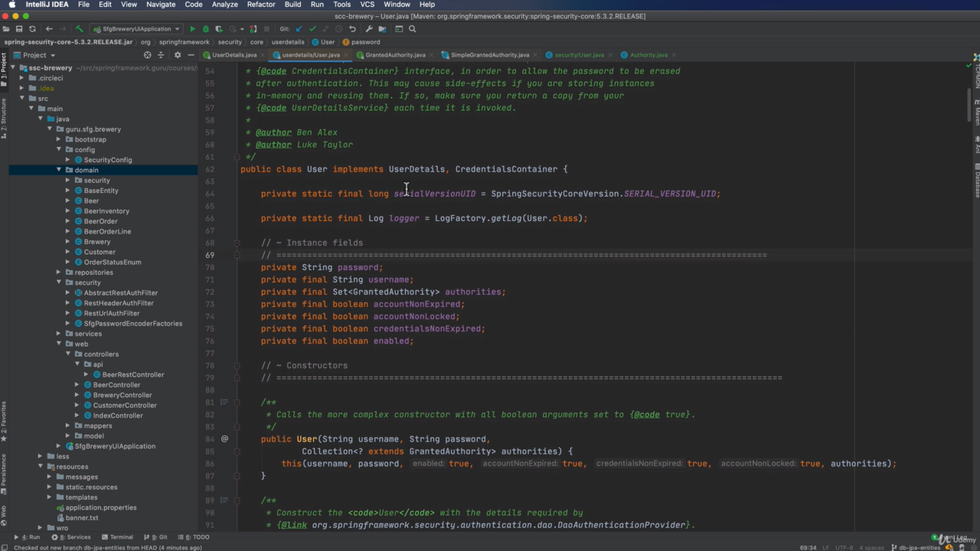Viewport: 980px width, 551px height.
Task: Toggle the Terminal tool window
Action: 117,537
